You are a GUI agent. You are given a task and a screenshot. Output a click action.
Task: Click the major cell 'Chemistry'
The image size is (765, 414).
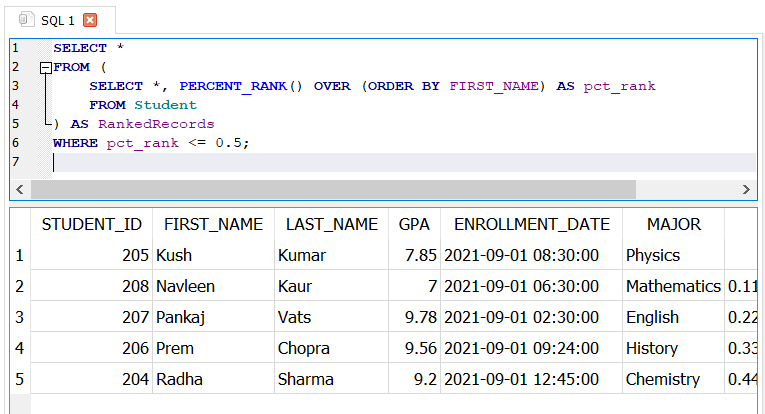[674, 379]
